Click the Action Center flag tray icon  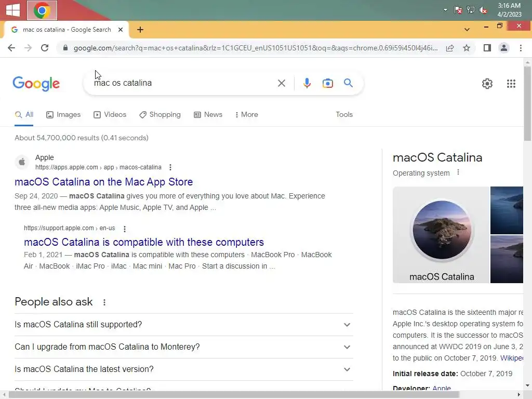[458, 10]
